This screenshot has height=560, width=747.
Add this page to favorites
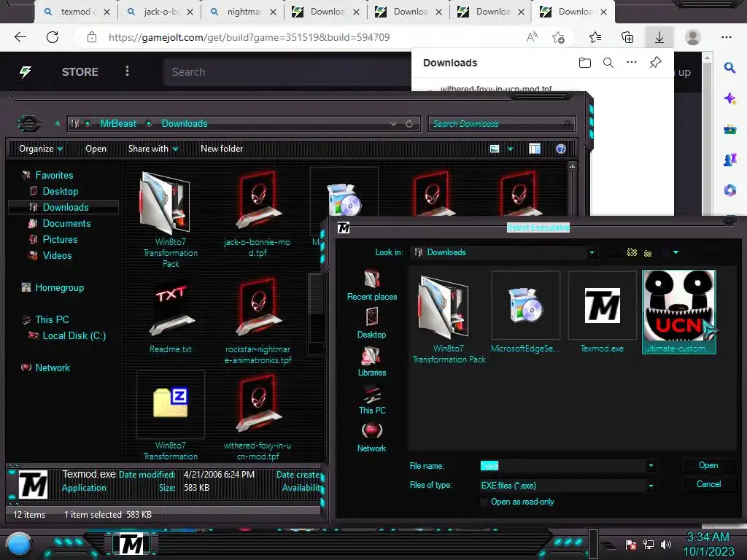coord(558,37)
